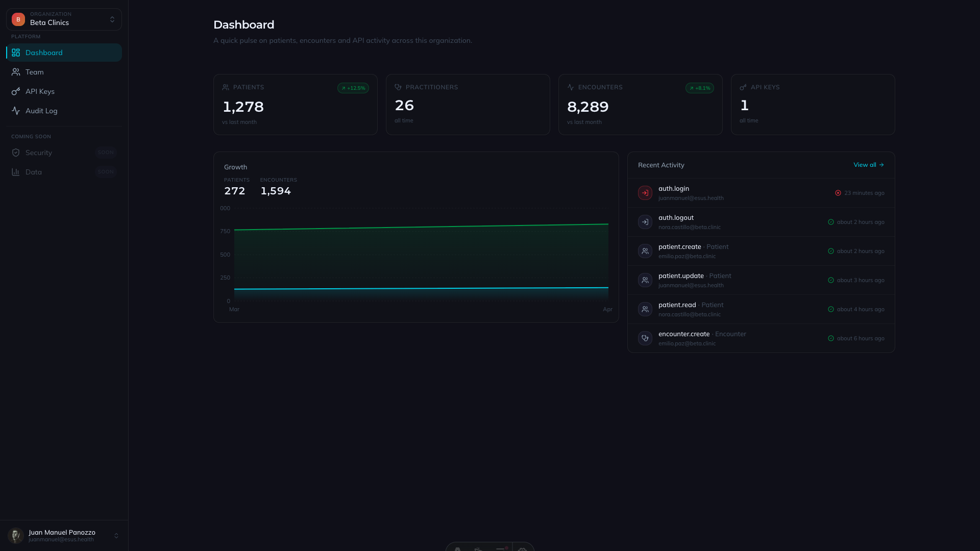
Task: Select the Security coming-soon item
Action: [64, 153]
